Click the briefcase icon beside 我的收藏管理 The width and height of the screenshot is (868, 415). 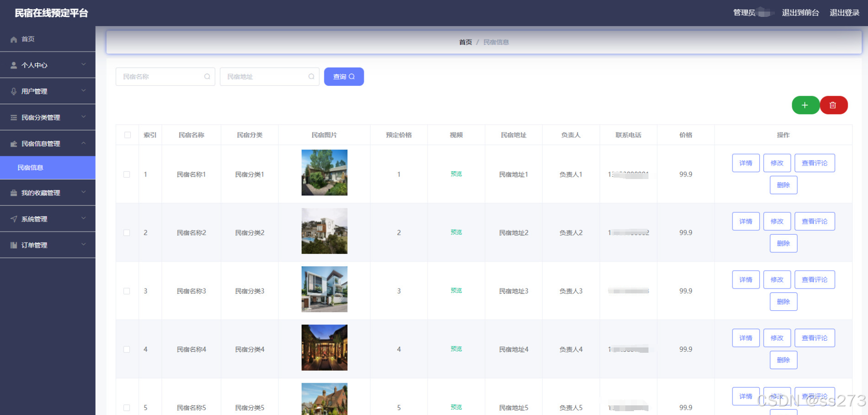pyautogui.click(x=14, y=193)
